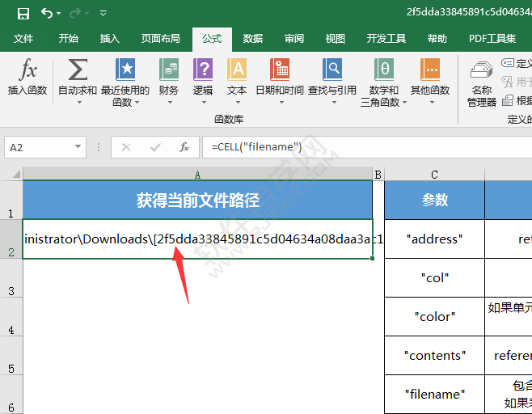Viewport: 532px width, 414px height.
Task: Click the 获得当前文件路径 header cell
Action: pos(197,201)
